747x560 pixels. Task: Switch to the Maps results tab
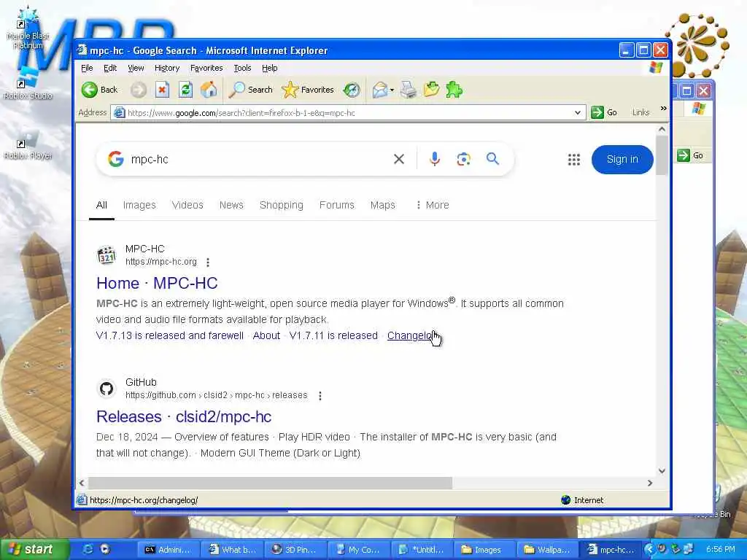pyautogui.click(x=382, y=205)
